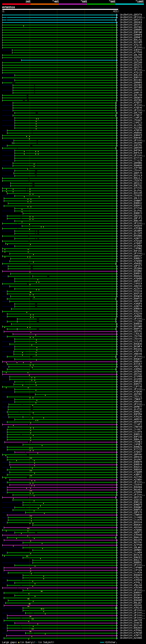Select the UniRef100_B6U1P8 label
Image resolution: width=146 pixels, height=644 pixels.
131,540
